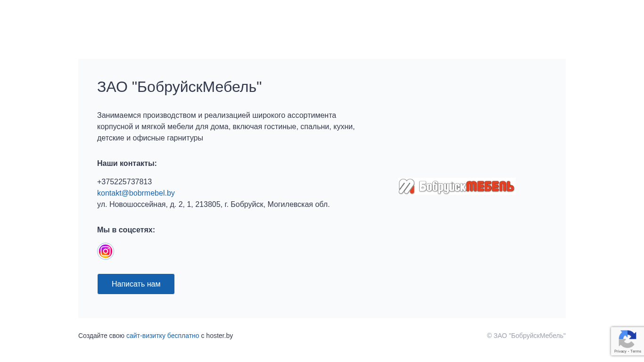644x362 pixels.
Task: Open the reCAPTCHA Terms link
Action: coord(636,351)
